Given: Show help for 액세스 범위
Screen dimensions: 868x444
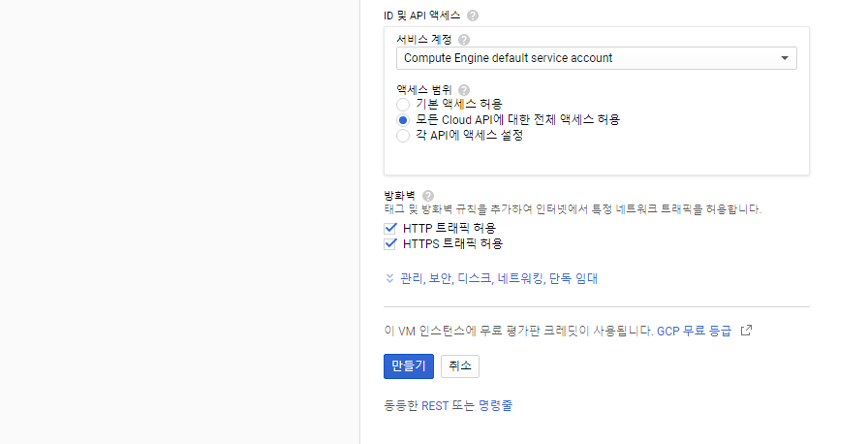Looking at the screenshot, I should [x=464, y=90].
